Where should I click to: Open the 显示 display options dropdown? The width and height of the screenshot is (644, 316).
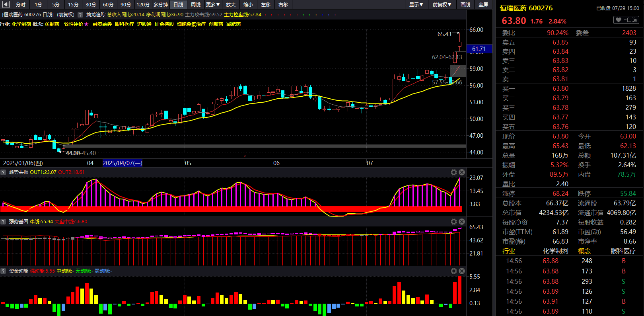coord(416,5)
